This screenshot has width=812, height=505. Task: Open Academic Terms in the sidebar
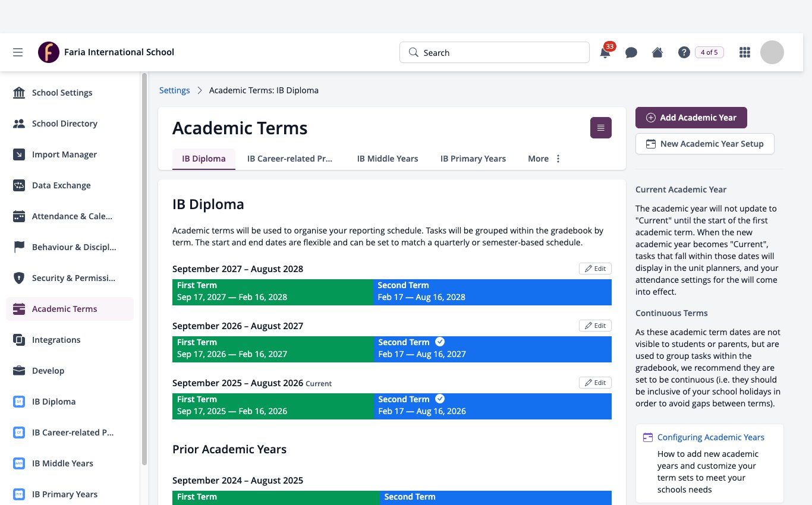(70, 309)
